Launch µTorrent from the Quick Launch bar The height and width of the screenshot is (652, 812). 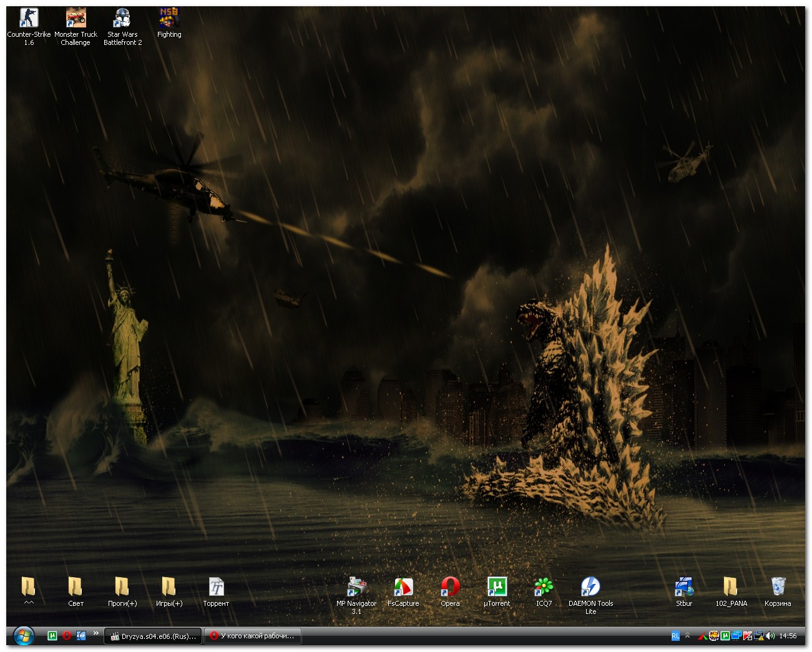[52, 636]
